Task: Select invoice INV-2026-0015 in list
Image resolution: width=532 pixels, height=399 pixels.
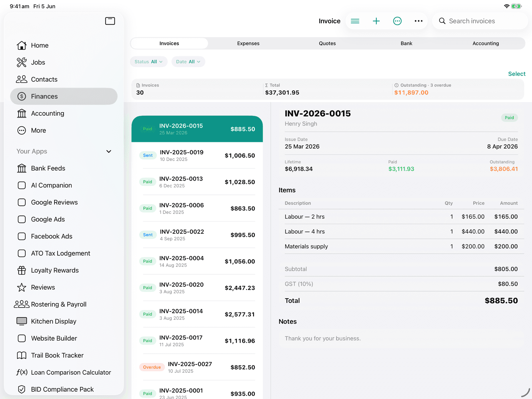Action: (x=197, y=129)
